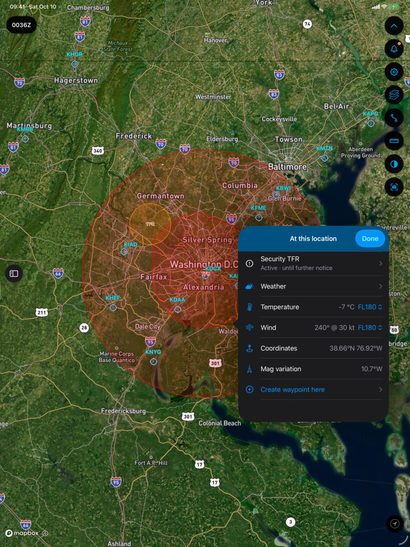Change the Wind altitude FL180 selector
Image resolution: width=410 pixels, height=547 pixels.
coord(370,328)
